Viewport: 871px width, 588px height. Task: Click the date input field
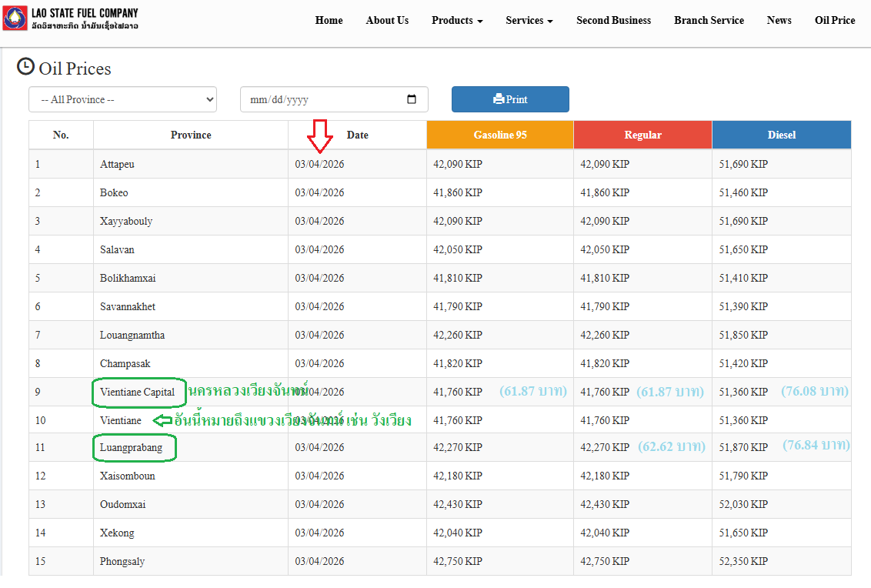click(x=323, y=99)
